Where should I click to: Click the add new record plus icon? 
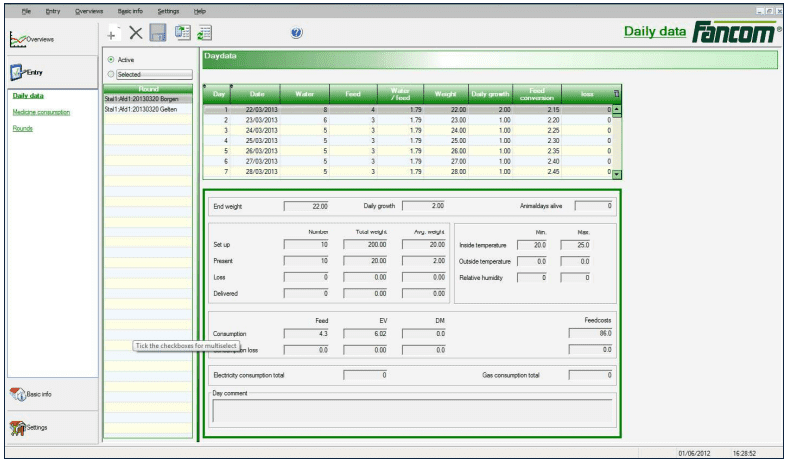(113, 34)
